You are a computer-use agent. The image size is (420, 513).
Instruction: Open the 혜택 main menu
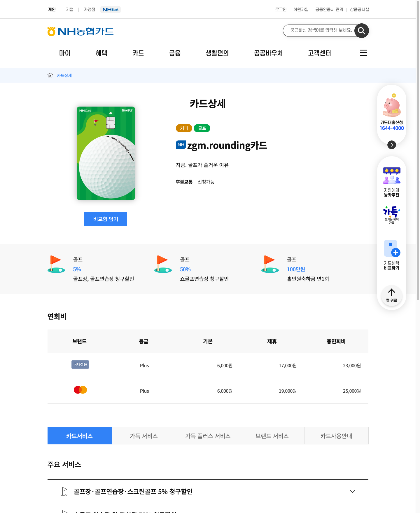101,53
